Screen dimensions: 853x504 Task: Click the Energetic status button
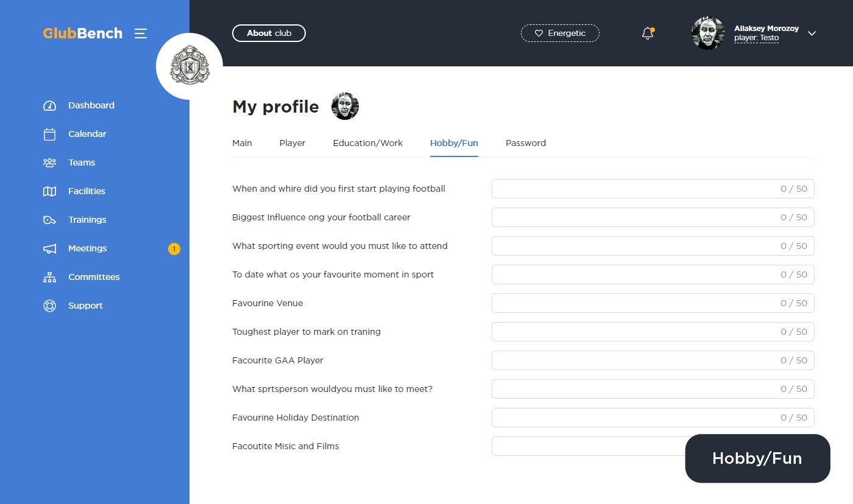[560, 33]
